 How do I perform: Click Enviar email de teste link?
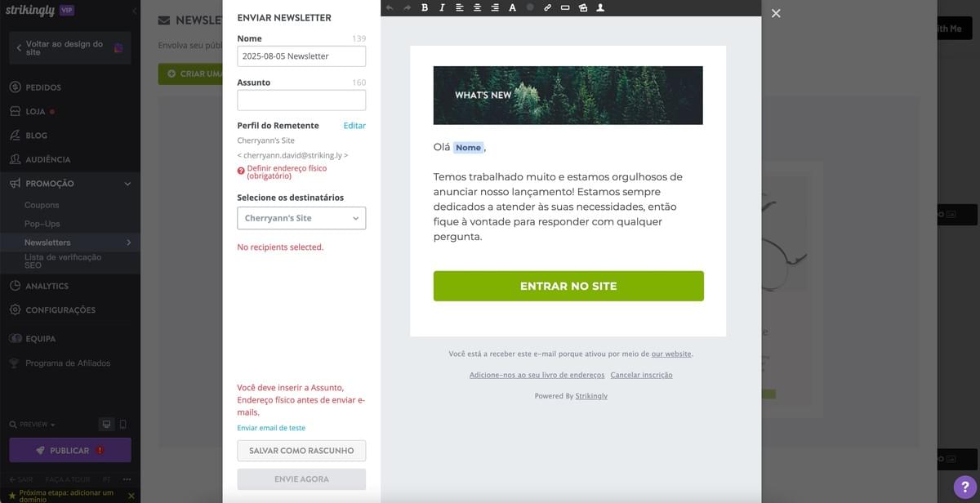(x=271, y=427)
